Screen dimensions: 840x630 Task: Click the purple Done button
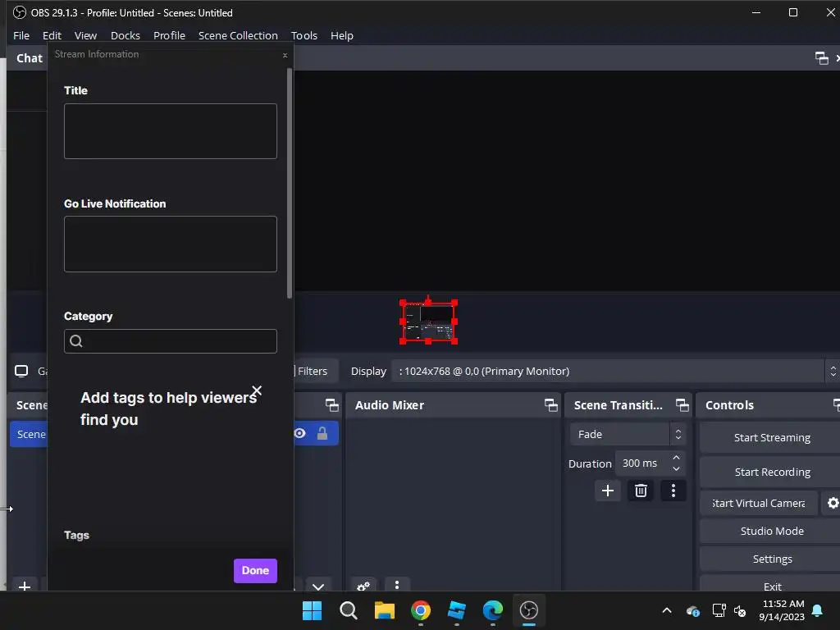(x=255, y=571)
